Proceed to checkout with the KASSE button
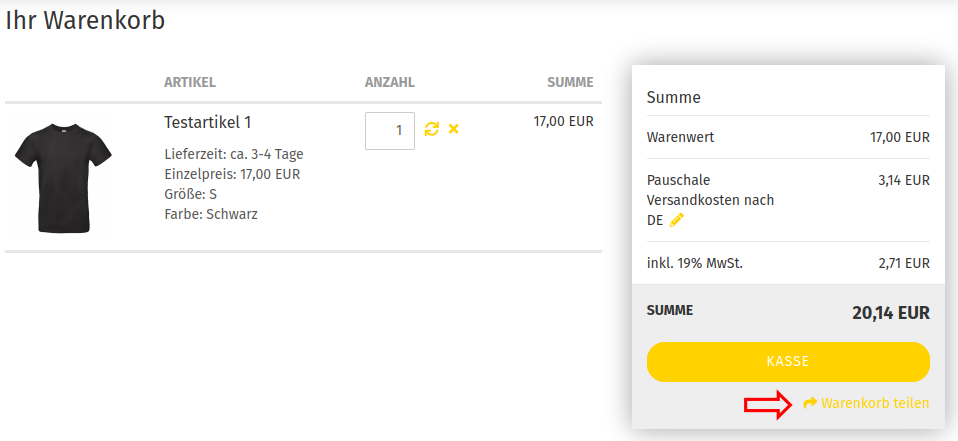 (x=788, y=362)
